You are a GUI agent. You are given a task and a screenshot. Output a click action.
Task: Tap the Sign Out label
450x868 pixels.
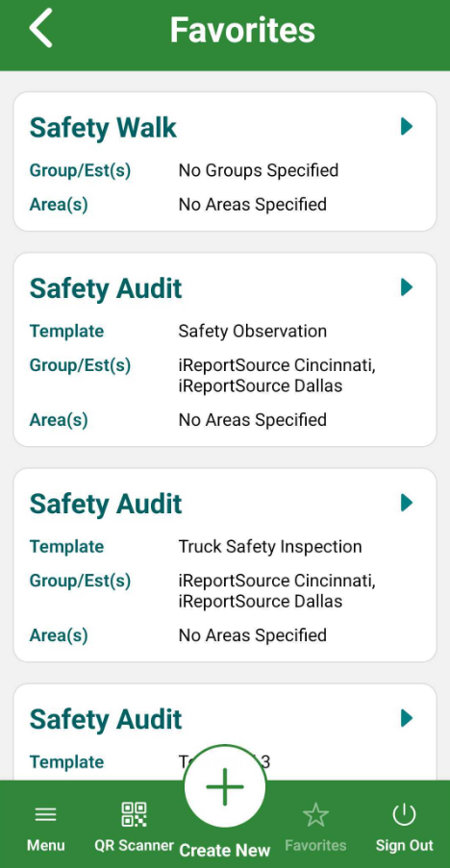coord(405,845)
